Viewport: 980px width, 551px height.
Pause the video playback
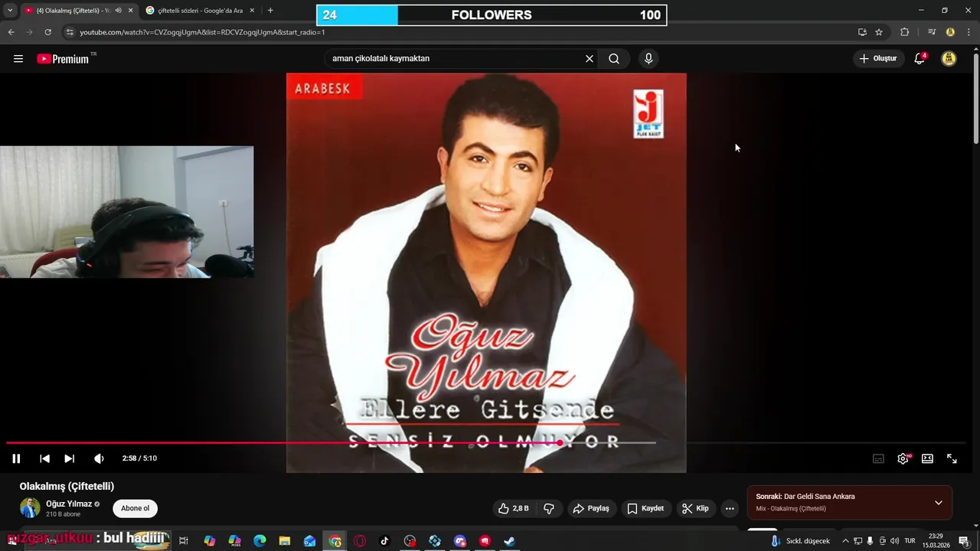click(16, 458)
